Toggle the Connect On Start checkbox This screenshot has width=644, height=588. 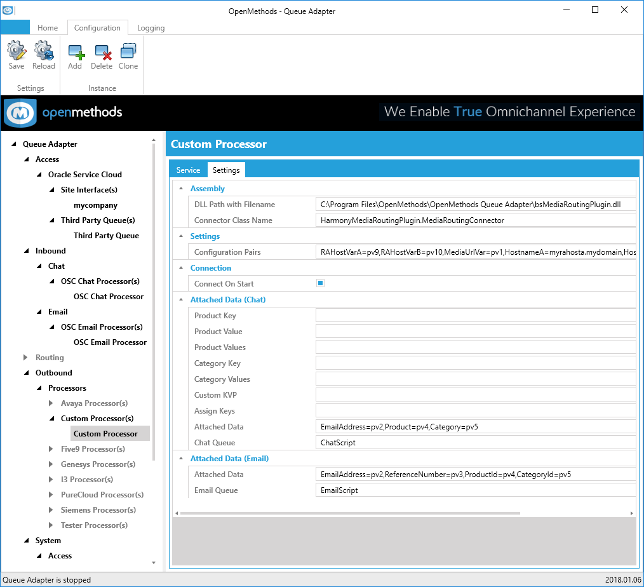point(320,283)
